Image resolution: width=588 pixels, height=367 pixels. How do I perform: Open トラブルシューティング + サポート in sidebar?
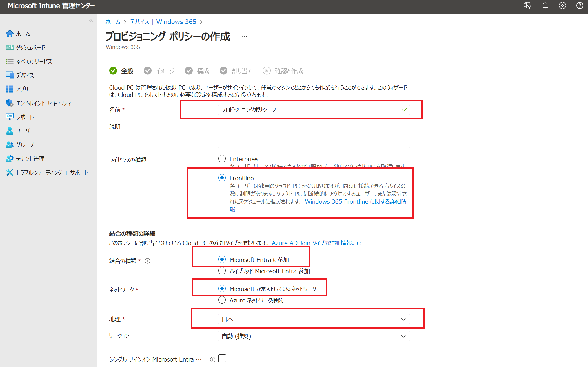click(52, 173)
